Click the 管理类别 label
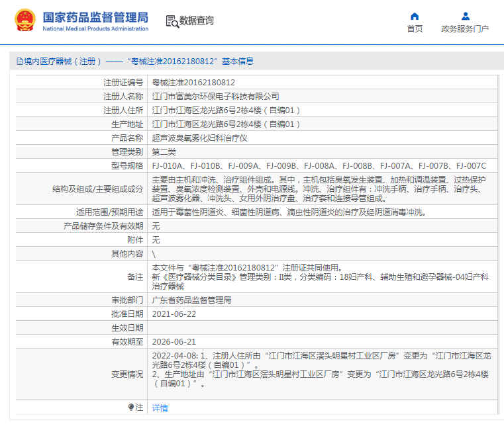 click(x=127, y=152)
